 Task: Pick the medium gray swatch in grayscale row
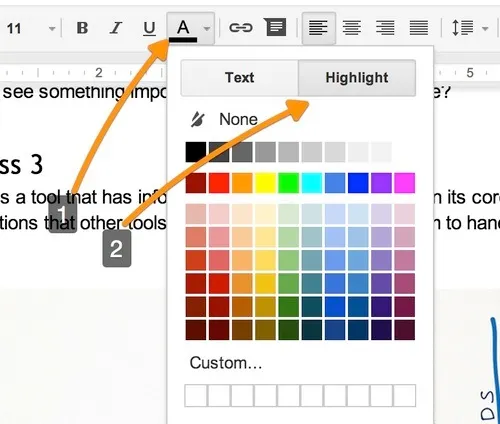(x=265, y=152)
